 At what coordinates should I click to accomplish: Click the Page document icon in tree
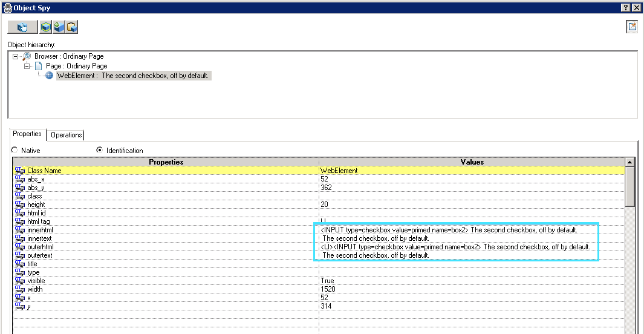point(38,66)
